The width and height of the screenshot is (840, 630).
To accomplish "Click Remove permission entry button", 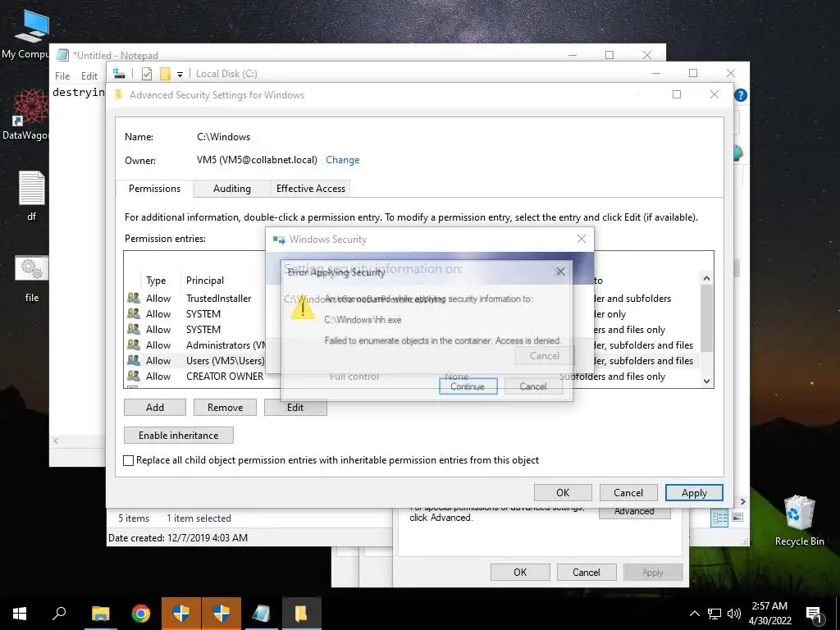I will (225, 408).
